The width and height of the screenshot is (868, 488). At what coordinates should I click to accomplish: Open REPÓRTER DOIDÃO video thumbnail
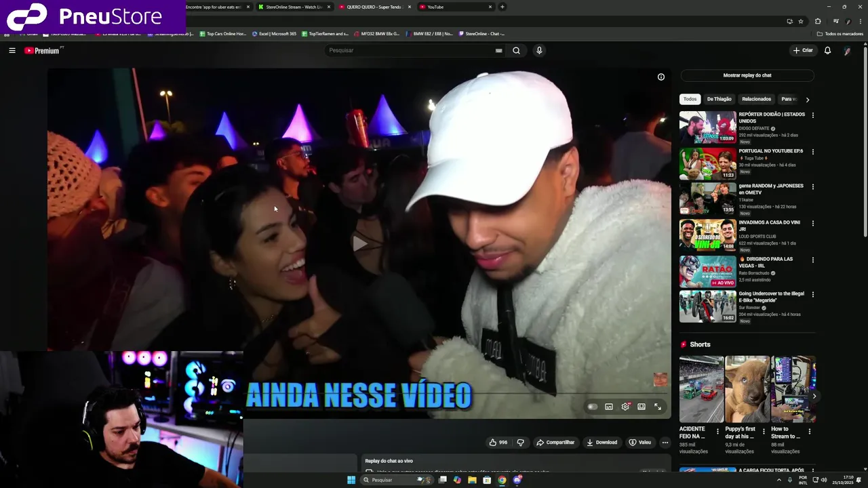pos(708,127)
